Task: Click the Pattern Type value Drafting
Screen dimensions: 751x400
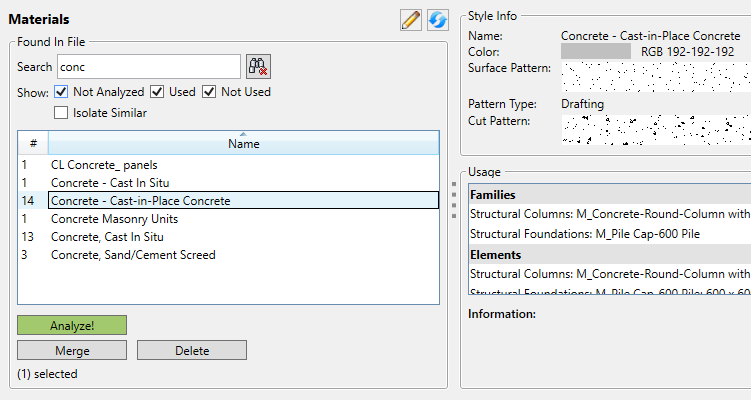Action: coord(582,104)
